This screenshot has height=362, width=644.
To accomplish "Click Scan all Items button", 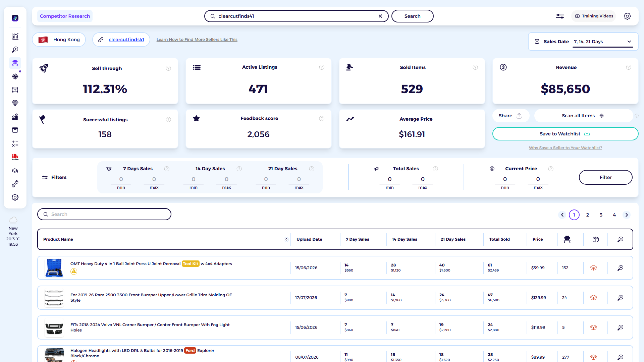I will click(x=583, y=116).
